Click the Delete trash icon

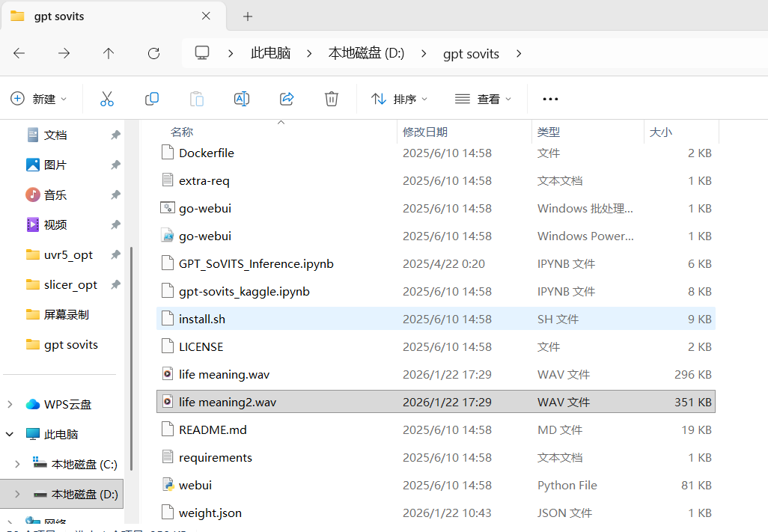click(332, 99)
